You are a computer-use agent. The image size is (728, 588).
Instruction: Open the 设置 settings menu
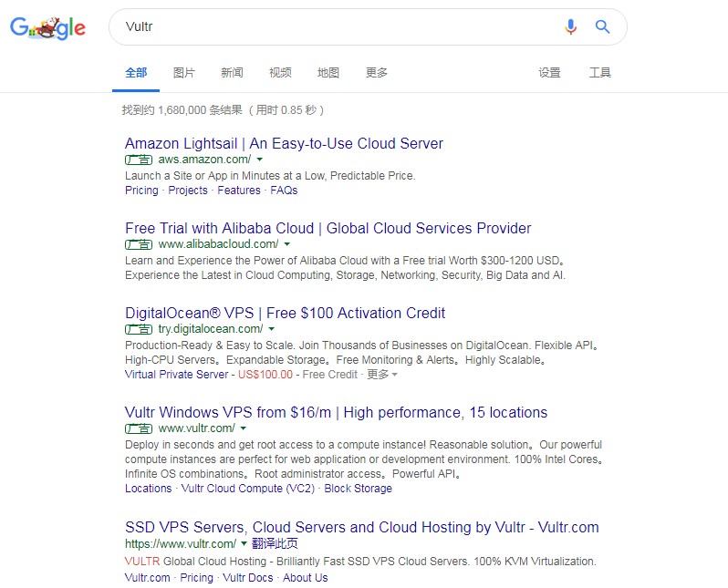point(549,73)
